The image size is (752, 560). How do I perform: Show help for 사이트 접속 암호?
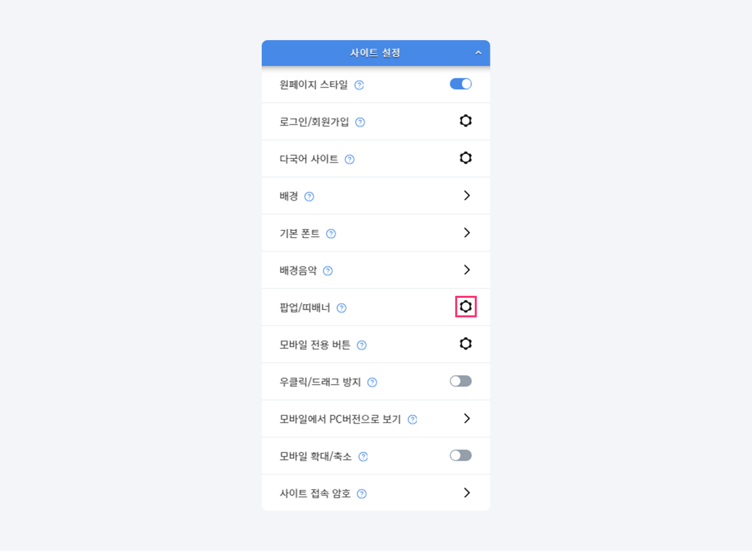(x=361, y=494)
